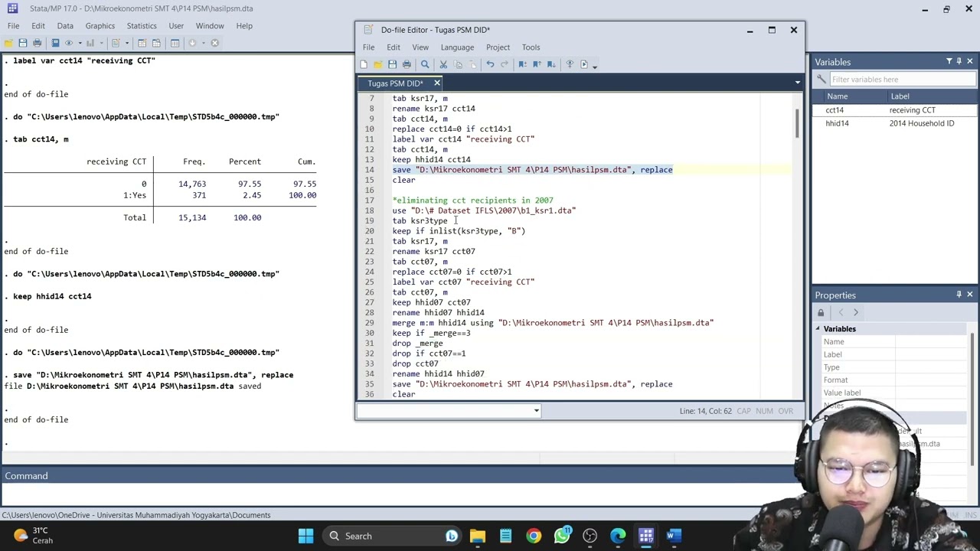Click the Find magnifier in Do-file Editor
The image size is (980, 551).
coord(425,64)
